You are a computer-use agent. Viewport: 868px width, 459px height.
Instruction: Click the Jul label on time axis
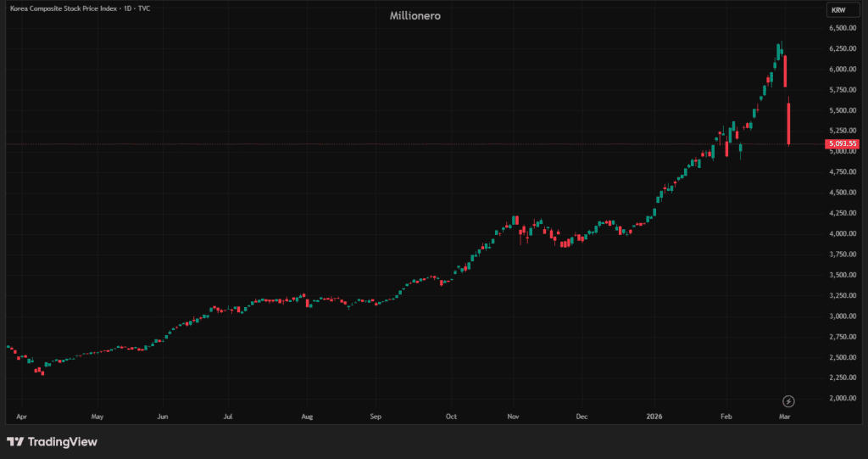pos(228,417)
